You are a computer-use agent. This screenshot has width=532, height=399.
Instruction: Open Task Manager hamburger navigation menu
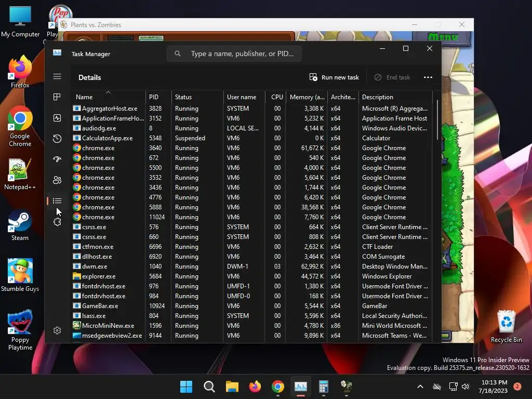click(57, 77)
